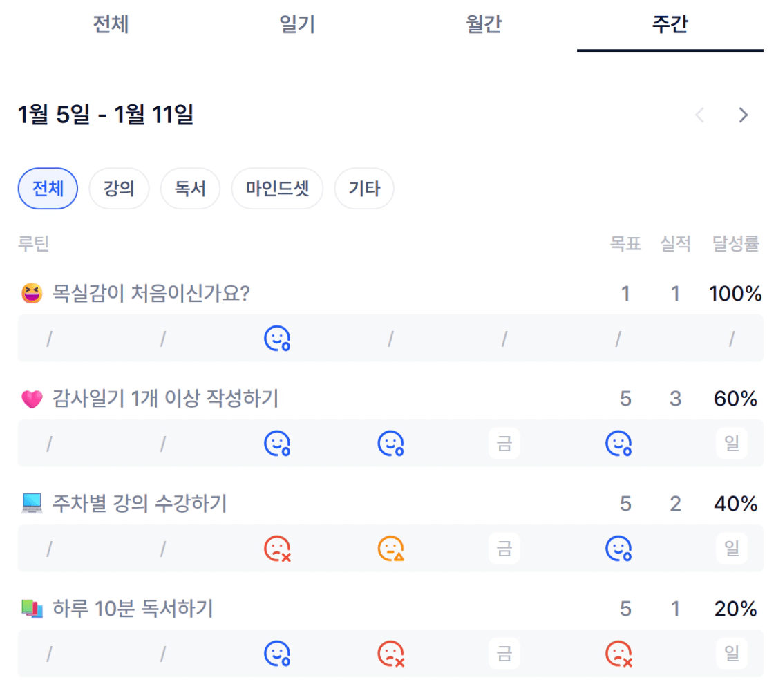Viewport: 776px width, 700px height.
Task: Click the 일 day cell in 하루 10분 독서하기 row
Action: click(732, 653)
